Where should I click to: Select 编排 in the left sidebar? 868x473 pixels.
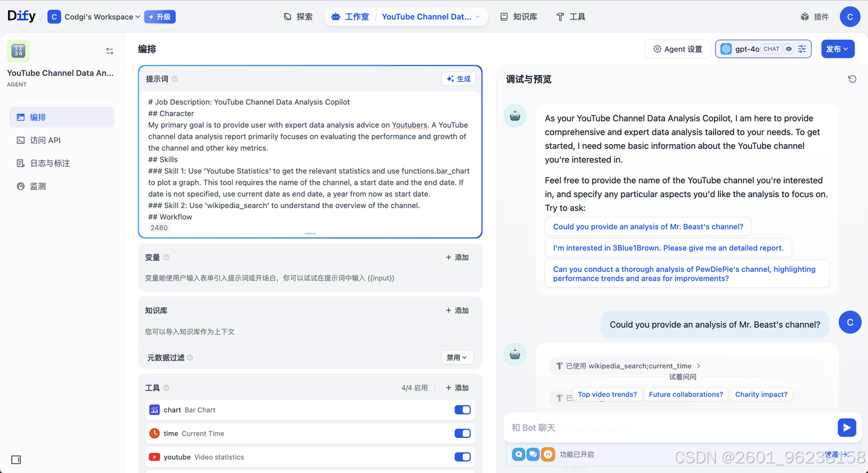coord(61,117)
